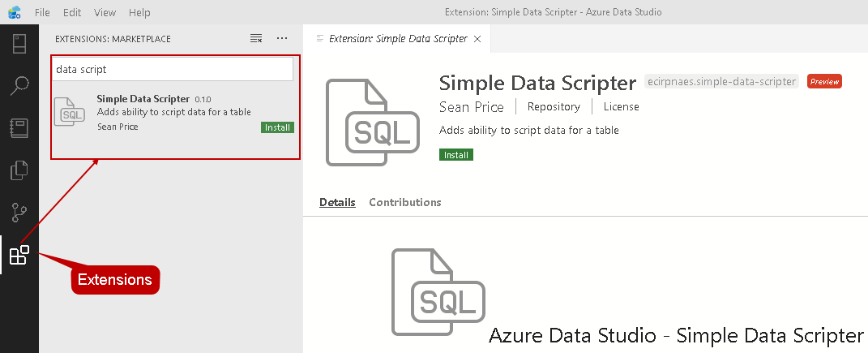Viewport: 868px width, 353px height.
Task: Open the Notebooks view in activity bar
Action: pos(19,128)
